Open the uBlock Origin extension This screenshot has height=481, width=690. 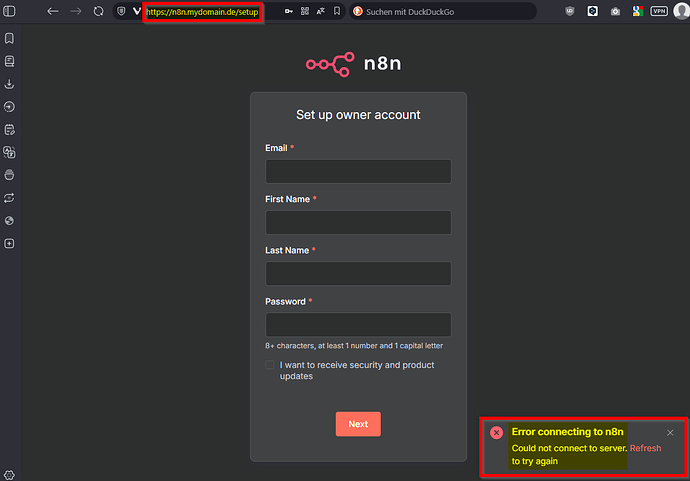(x=570, y=11)
